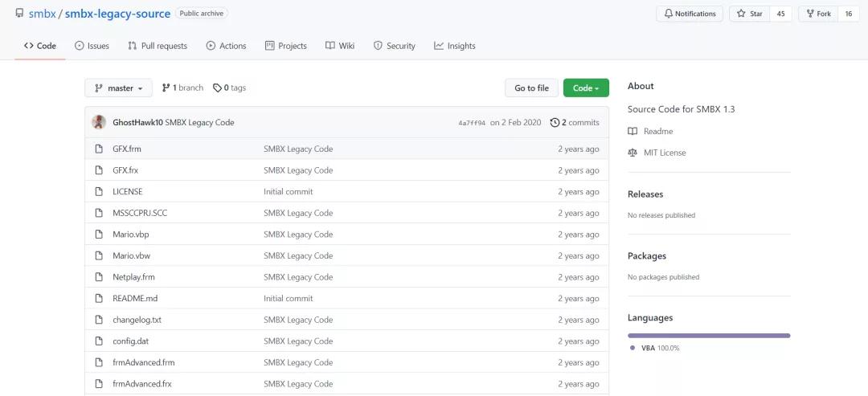Open the MSSCCPRJ.SCC file
868x396 pixels.
(x=140, y=213)
